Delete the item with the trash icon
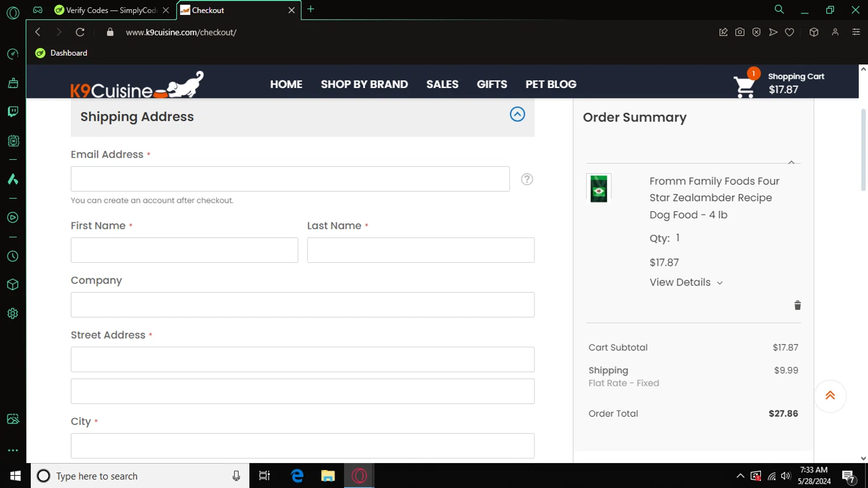 pyautogui.click(x=797, y=305)
